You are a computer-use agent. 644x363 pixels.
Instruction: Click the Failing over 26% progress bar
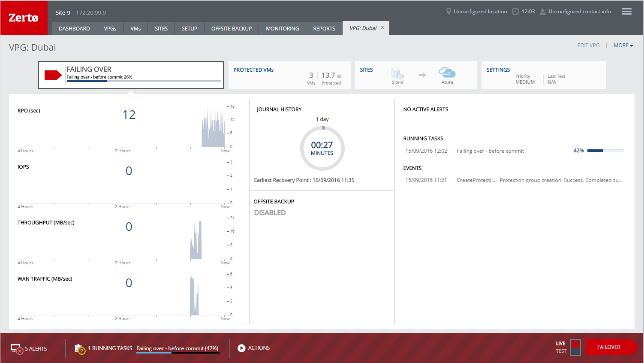(144, 81)
